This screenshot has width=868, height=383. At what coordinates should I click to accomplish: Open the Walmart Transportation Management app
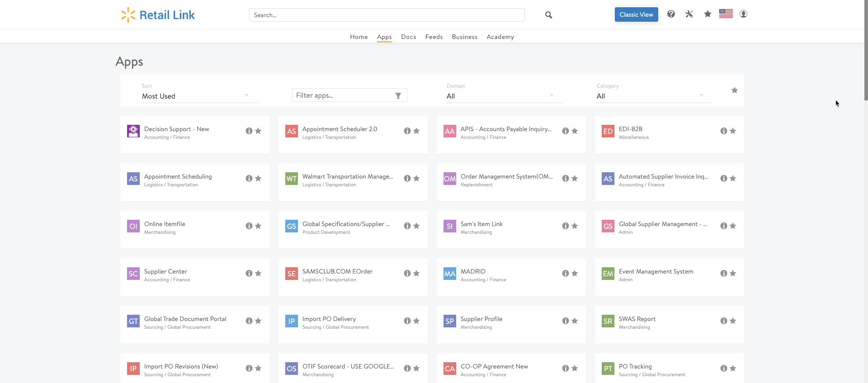tap(348, 176)
